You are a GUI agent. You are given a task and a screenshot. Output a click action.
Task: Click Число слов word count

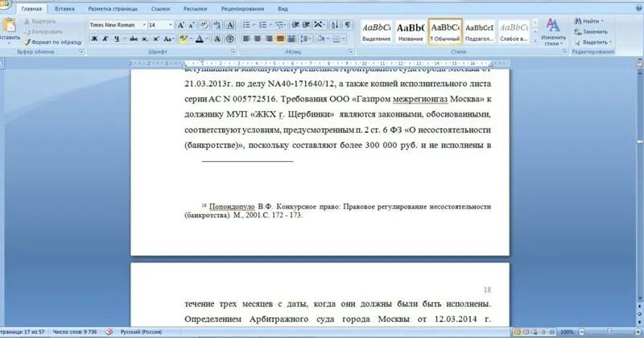tap(75, 332)
